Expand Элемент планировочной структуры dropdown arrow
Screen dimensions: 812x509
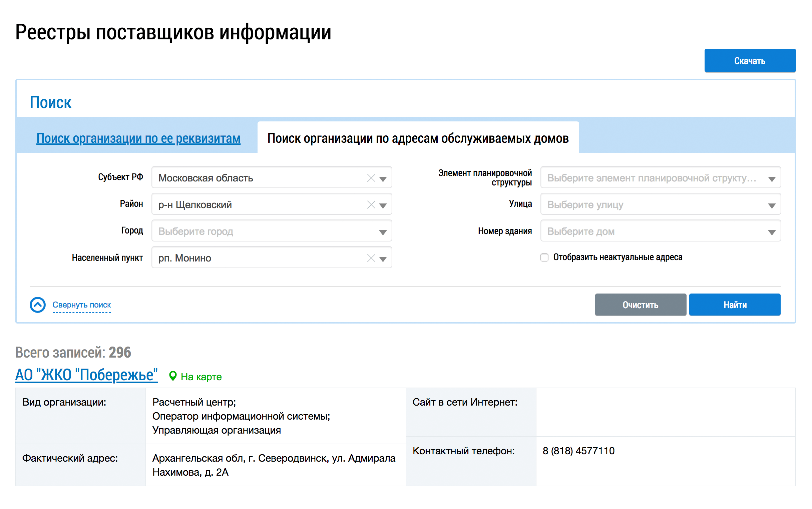(772, 178)
